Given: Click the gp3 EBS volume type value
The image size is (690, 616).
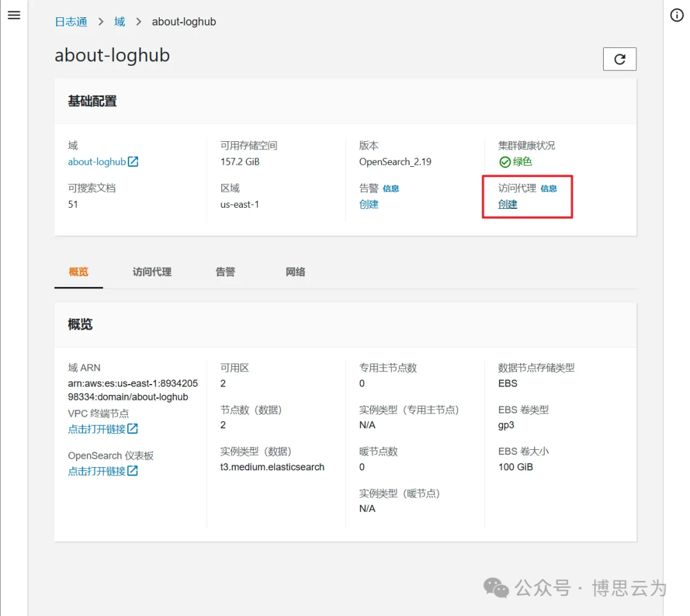Looking at the screenshot, I should 506,425.
